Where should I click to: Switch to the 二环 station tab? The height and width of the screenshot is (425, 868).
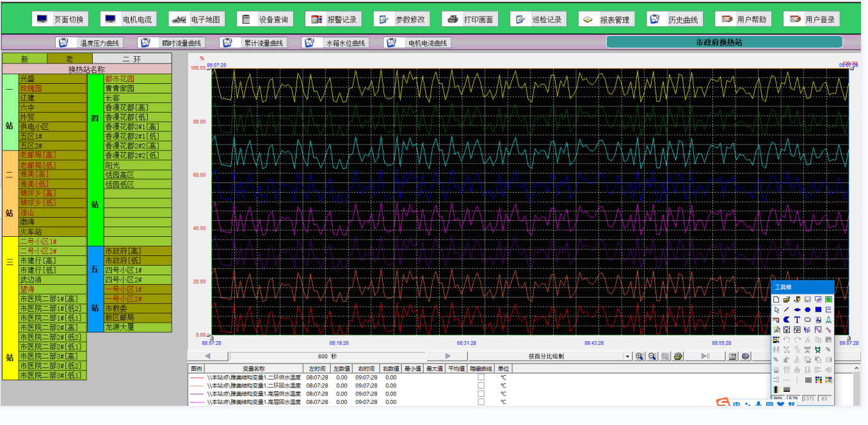click(x=132, y=59)
